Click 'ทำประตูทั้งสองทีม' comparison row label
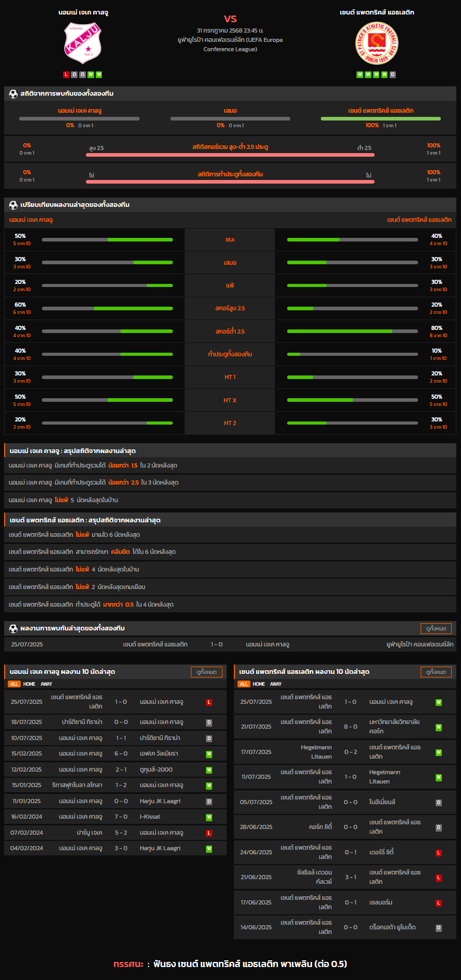The image size is (461, 980). tap(230, 354)
